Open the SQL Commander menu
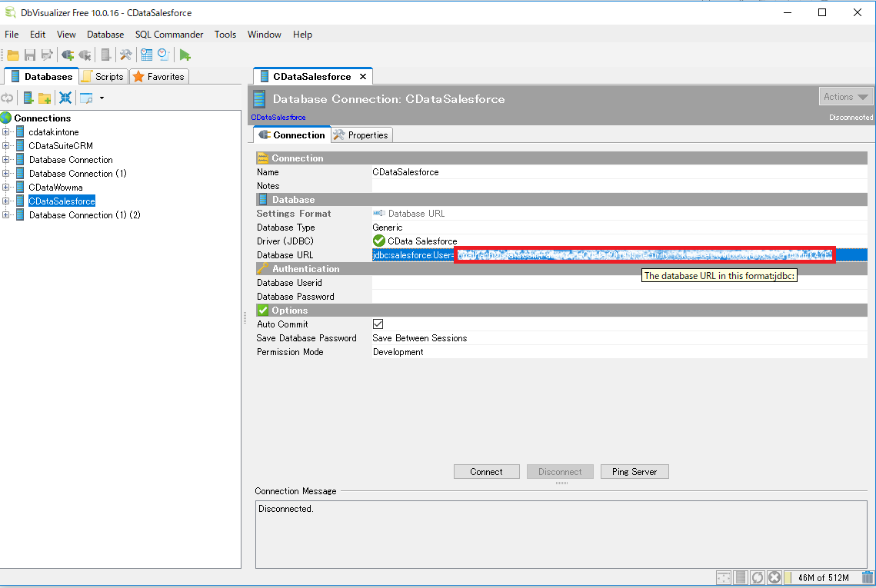 point(168,35)
